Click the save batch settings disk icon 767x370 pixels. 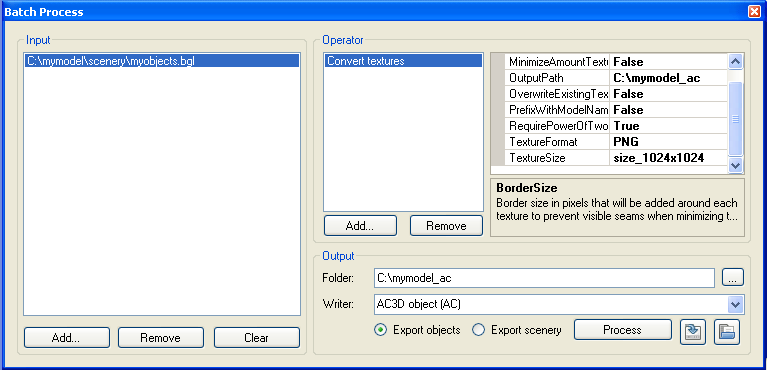[693, 332]
